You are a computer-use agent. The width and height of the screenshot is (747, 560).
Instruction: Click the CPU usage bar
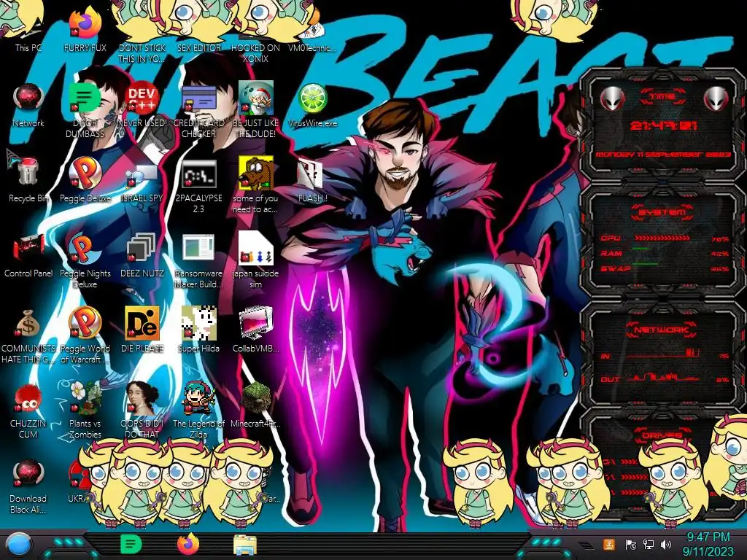click(x=662, y=238)
